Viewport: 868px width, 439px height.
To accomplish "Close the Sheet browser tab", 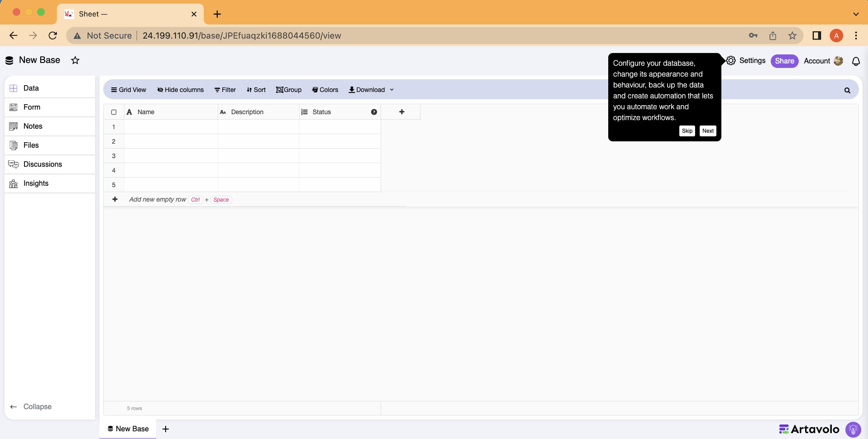I will [x=194, y=14].
